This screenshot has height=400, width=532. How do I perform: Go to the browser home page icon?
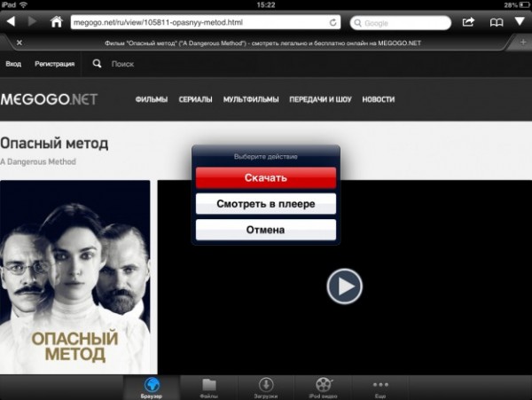click(57, 21)
